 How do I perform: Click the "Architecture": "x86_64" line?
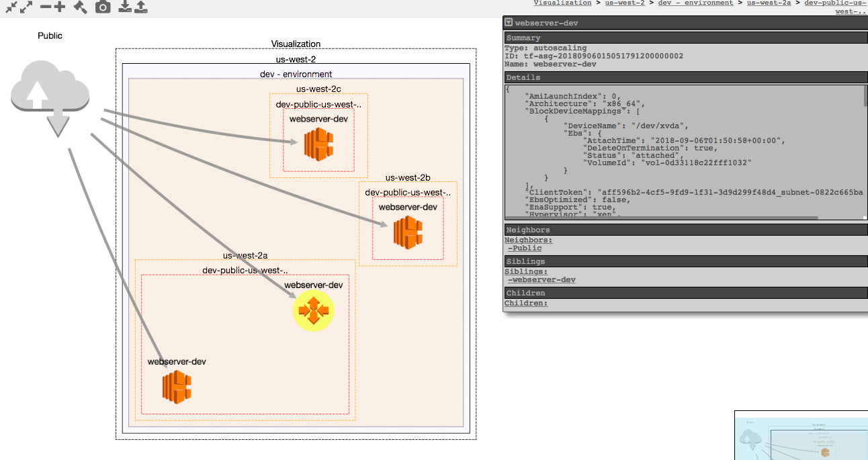(x=585, y=103)
